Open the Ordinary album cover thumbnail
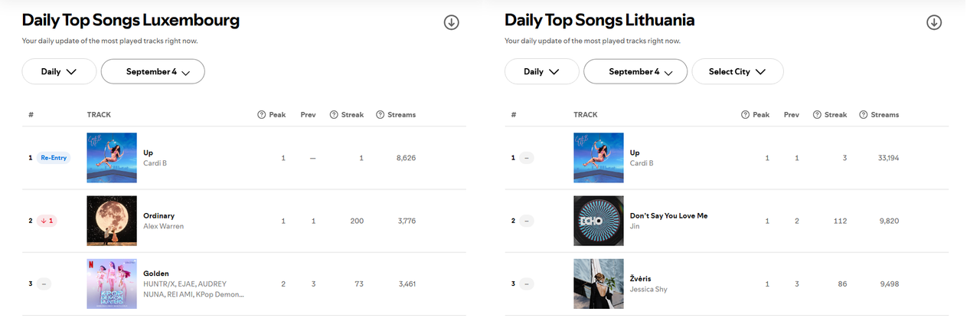 (x=112, y=221)
